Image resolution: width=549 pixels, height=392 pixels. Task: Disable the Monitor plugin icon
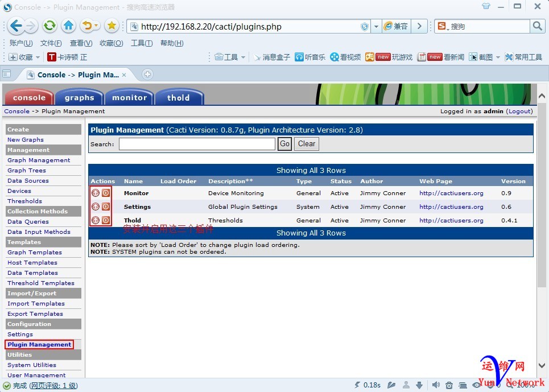pos(106,193)
